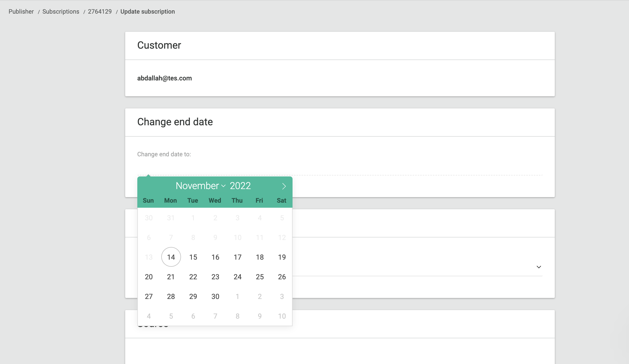Click December 1 in the last November row
Screen dimensions: 629x364
(x=237, y=296)
